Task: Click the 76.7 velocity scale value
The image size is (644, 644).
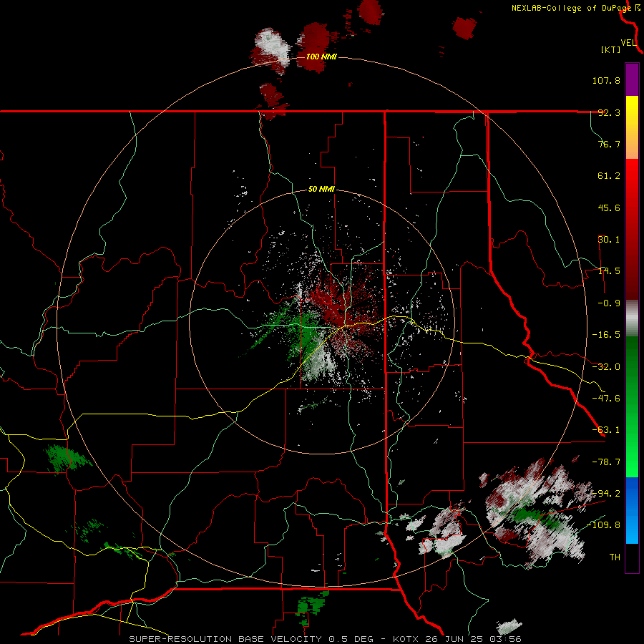Action: tap(609, 144)
